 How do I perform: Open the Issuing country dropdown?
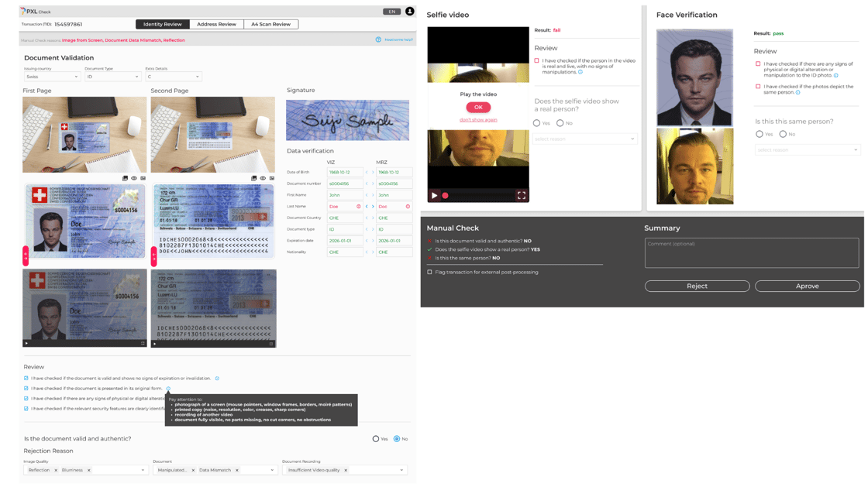pyautogui.click(x=52, y=77)
